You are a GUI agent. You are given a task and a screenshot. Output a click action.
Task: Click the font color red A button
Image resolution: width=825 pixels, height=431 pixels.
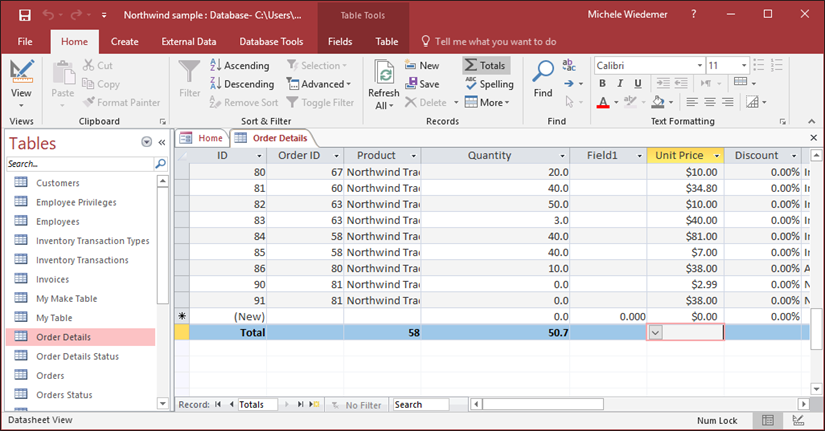[x=603, y=102]
